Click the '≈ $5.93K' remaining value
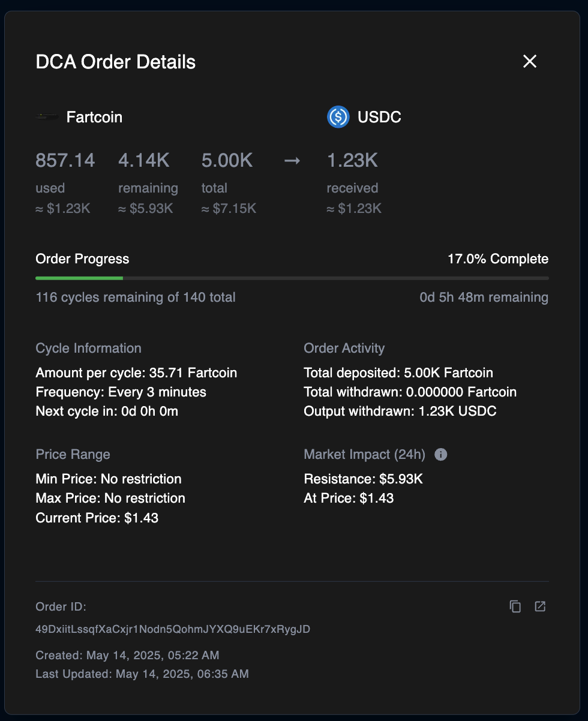The width and height of the screenshot is (588, 721). 146,209
